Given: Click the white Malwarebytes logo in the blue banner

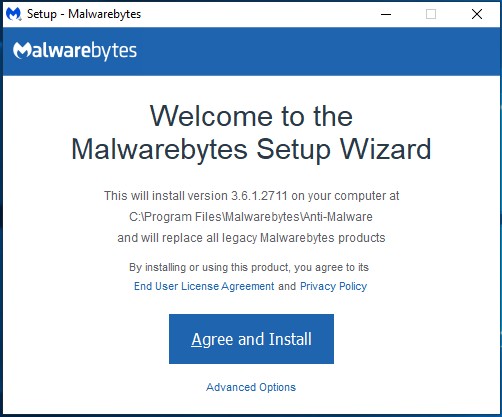Looking at the screenshot, I should coord(75,51).
